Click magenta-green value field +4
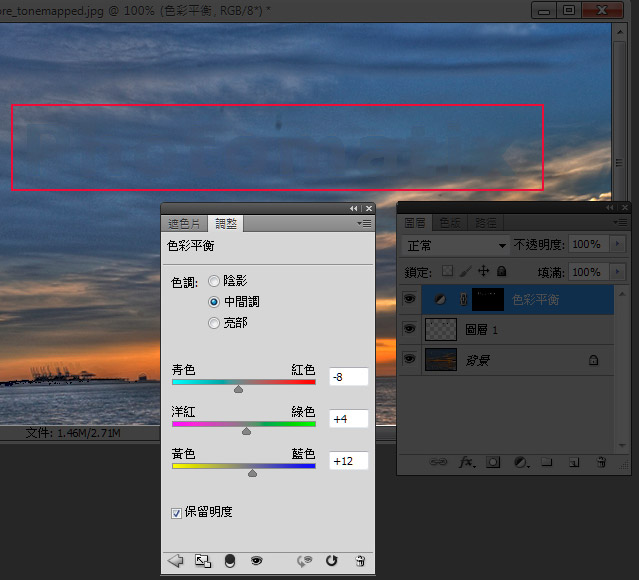The height and width of the screenshot is (580, 639). coord(348,419)
